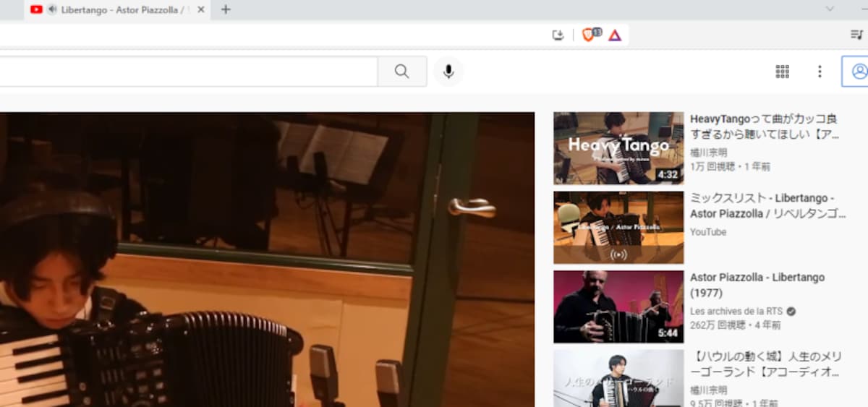Click the page install/download icon in address bar
The width and height of the screenshot is (868, 407).
(558, 35)
